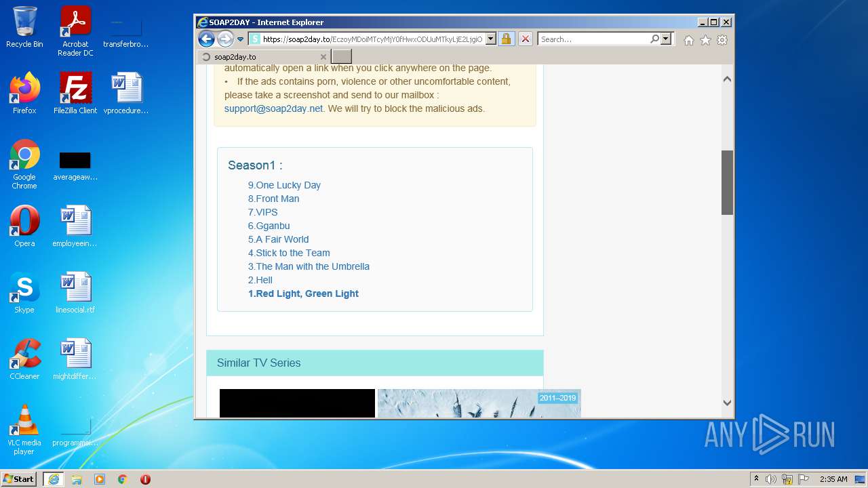Screen dimensions: 868x488
Task: Launch VLC media player shortcut
Action: click(x=24, y=430)
